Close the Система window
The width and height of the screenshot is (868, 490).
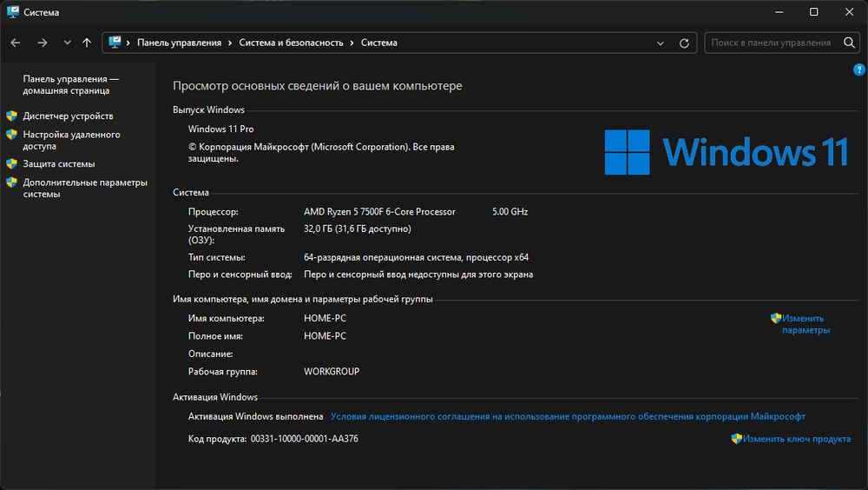(x=849, y=11)
